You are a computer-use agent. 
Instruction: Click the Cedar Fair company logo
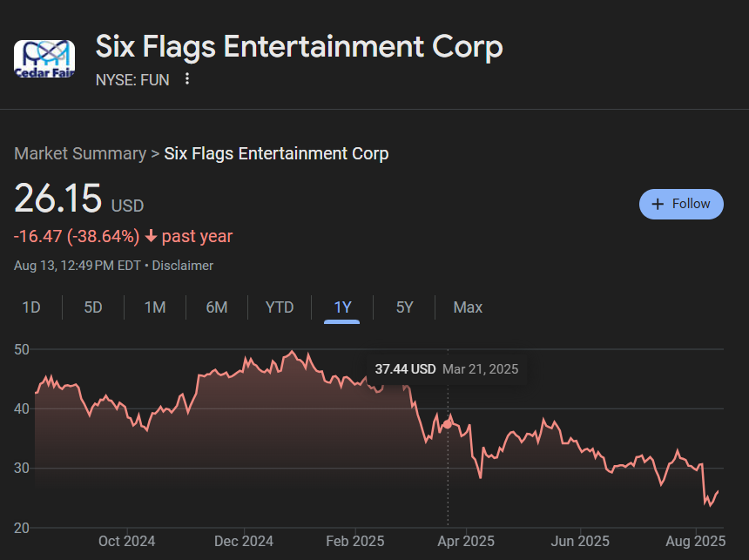(x=44, y=58)
